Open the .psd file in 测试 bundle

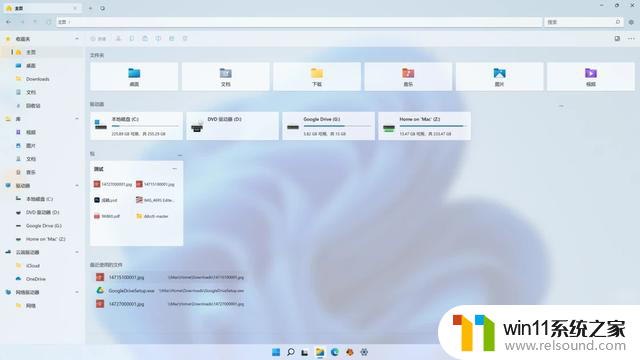[x=106, y=200]
